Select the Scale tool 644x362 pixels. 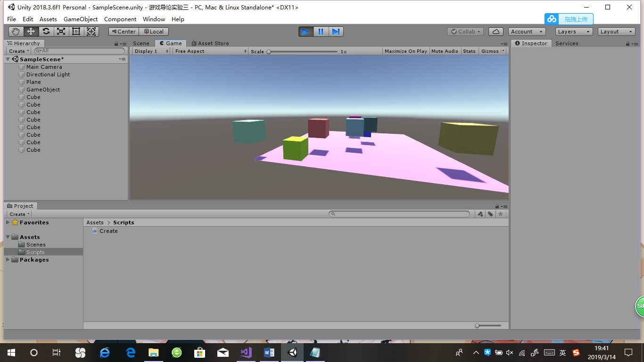click(61, 31)
